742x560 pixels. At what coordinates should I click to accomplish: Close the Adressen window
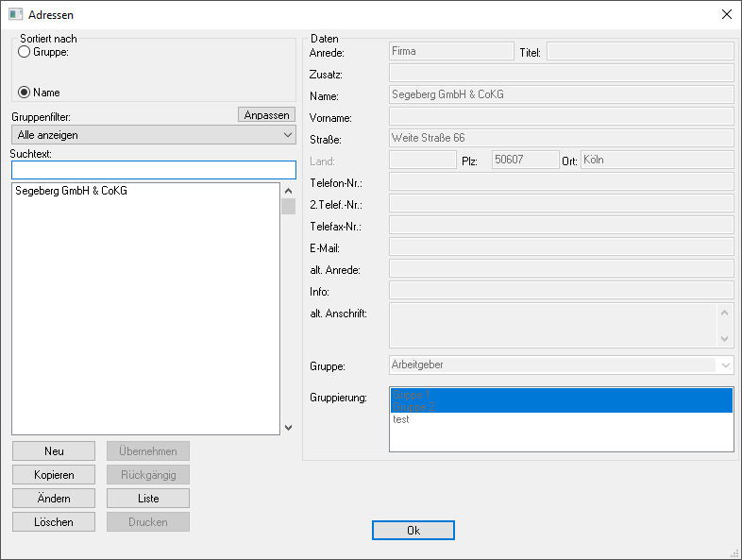(727, 14)
